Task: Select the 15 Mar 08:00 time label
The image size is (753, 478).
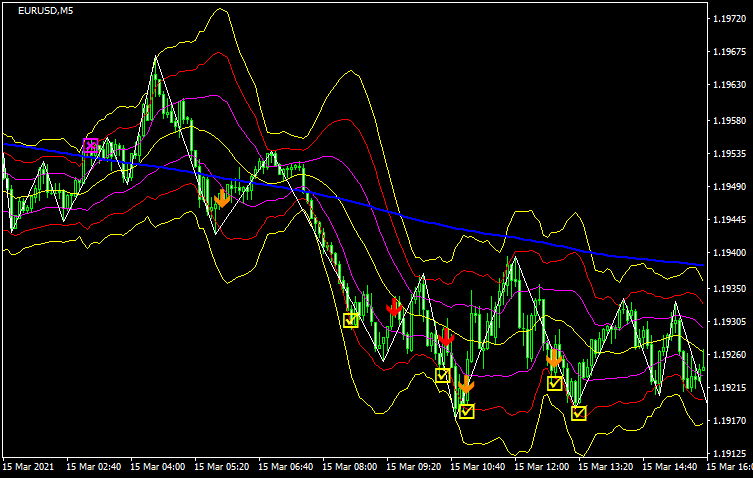Action: tap(350, 466)
